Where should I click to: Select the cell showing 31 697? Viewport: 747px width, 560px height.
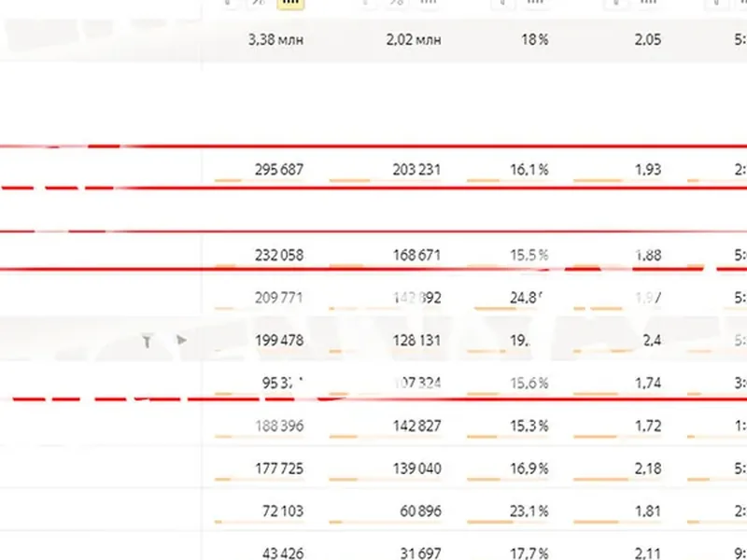click(x=420, y=553)
